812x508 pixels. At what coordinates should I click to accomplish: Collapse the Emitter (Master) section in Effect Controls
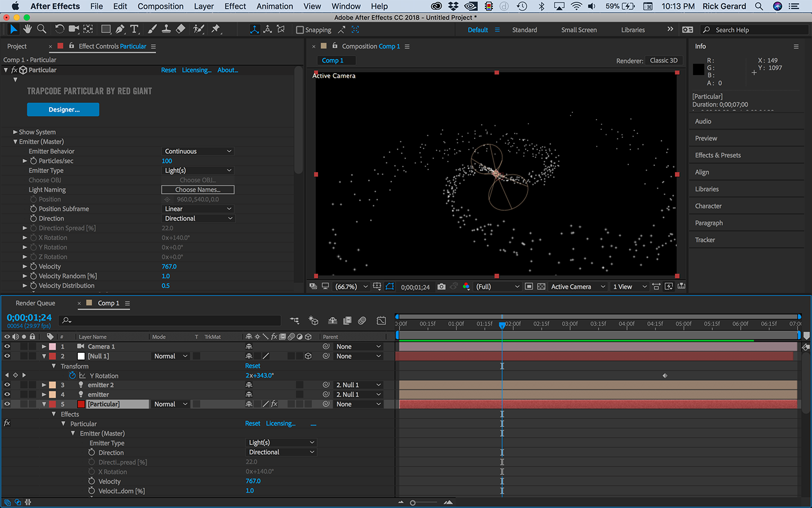(x=15, y=142)
